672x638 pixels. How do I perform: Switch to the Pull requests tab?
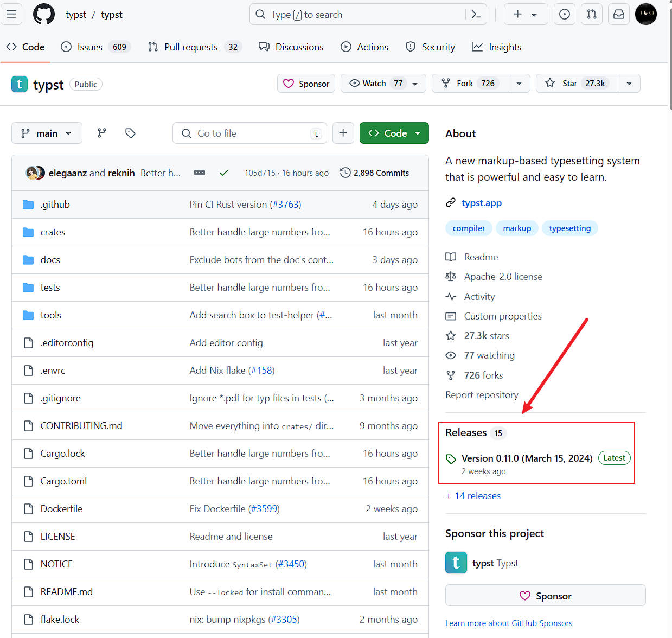[190, 47]
